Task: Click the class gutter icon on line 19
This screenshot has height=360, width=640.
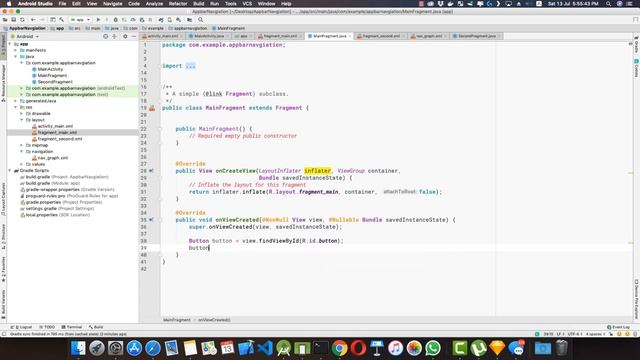Action: pos(152,108)
